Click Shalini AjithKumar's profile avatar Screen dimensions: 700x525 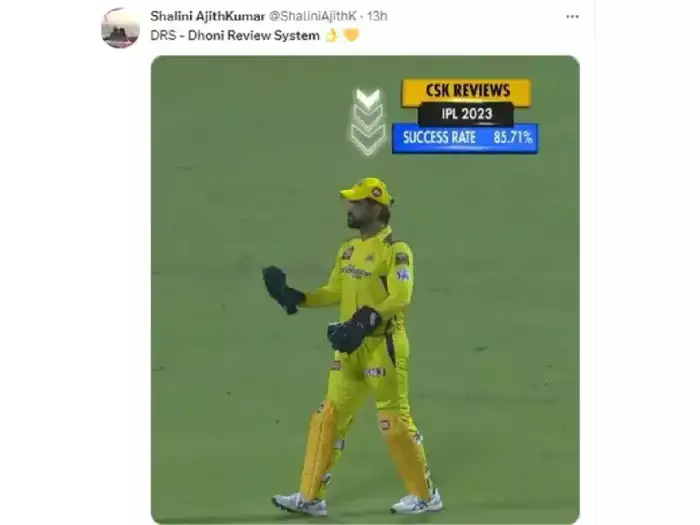click(120, 28)
